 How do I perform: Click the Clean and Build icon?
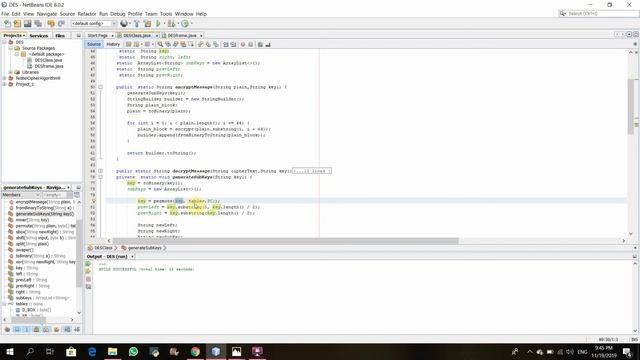pyautogui.click(x=147, y=24)
